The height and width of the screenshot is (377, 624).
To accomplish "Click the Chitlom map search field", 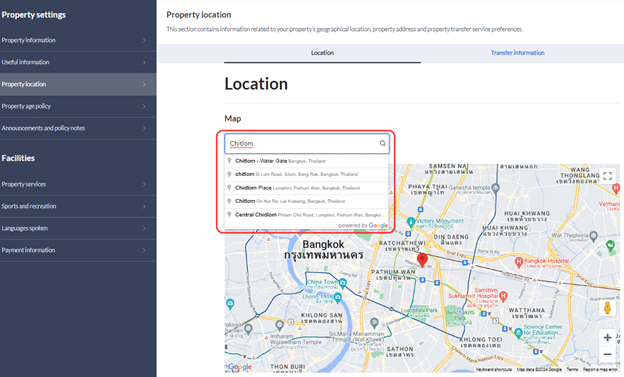I will click(x=307, y=143).
